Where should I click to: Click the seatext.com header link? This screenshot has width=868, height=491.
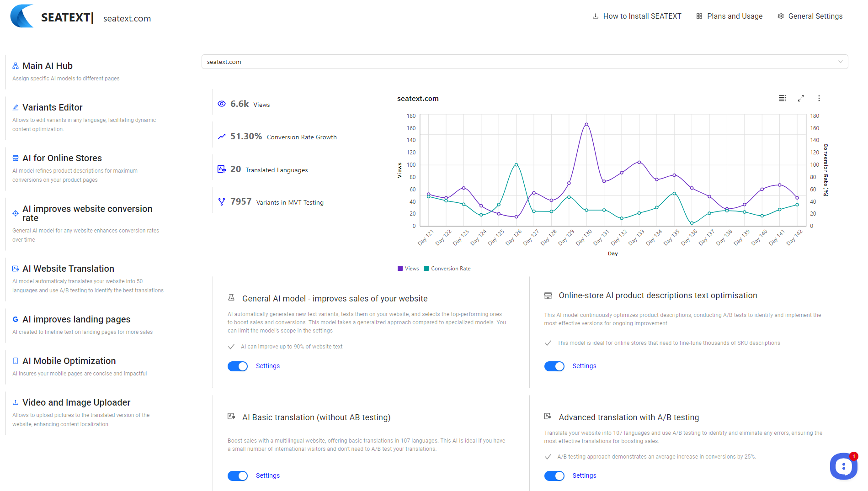pyautogui.click(x=127, y=19)
